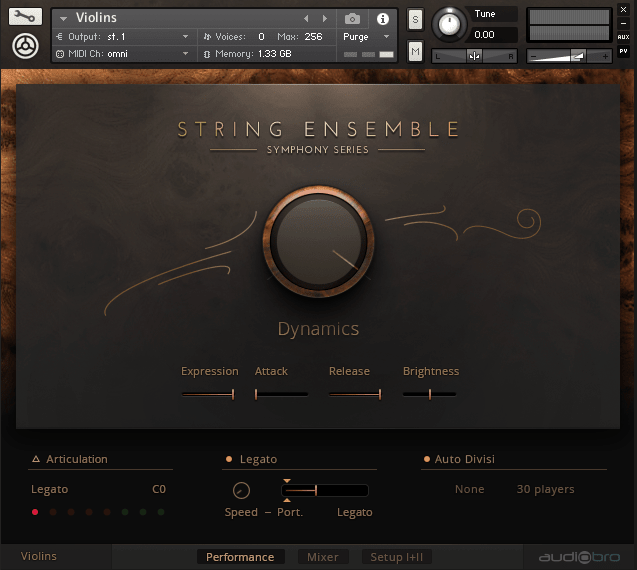Click the pan slider center marker
637x570 pixels.
(474, 56)
